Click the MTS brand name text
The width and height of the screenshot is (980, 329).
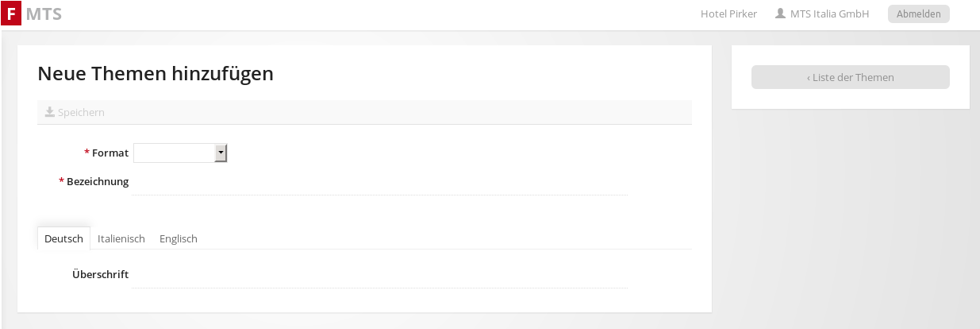44,14
